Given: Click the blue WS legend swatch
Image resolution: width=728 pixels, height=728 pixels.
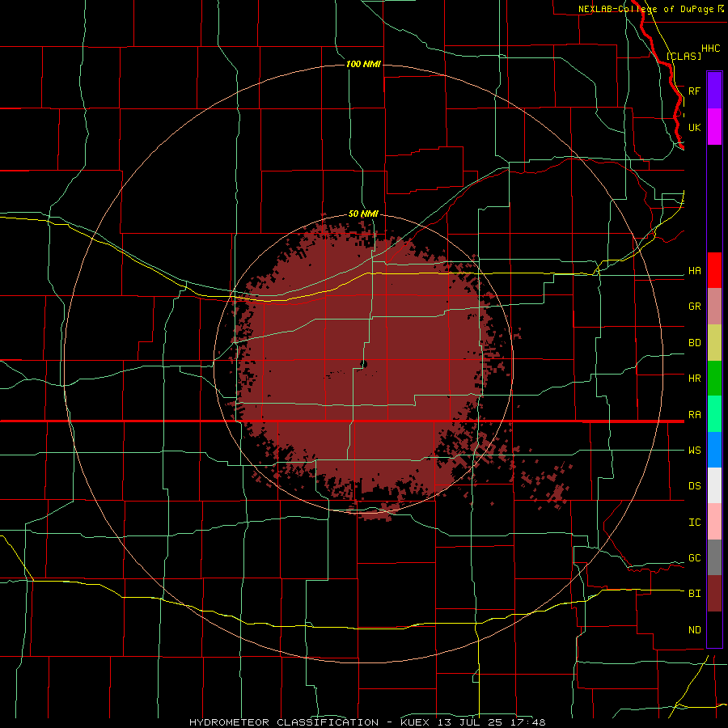Looking at the screenshot, I should click(714, 450).
